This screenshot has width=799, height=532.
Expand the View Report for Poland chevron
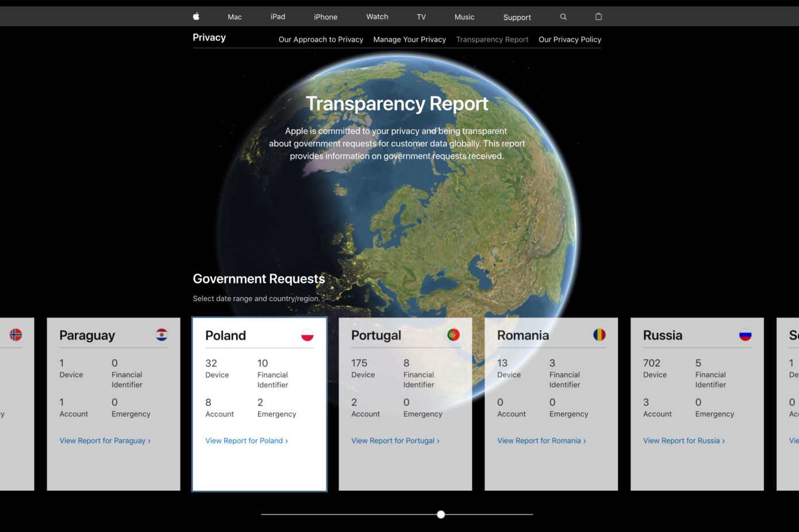(x=286, y=441)
